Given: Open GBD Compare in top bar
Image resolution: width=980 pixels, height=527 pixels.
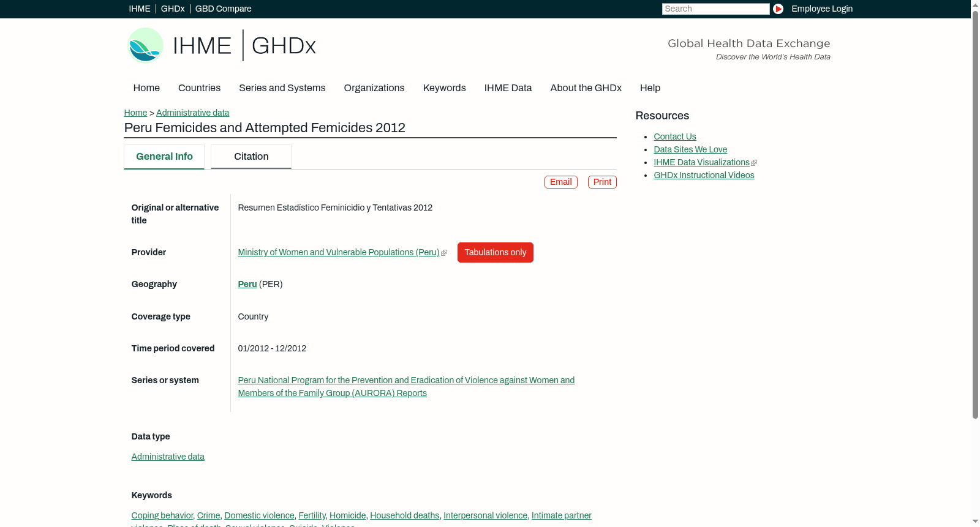Looking at the screenshot, I should pos(223,9).
